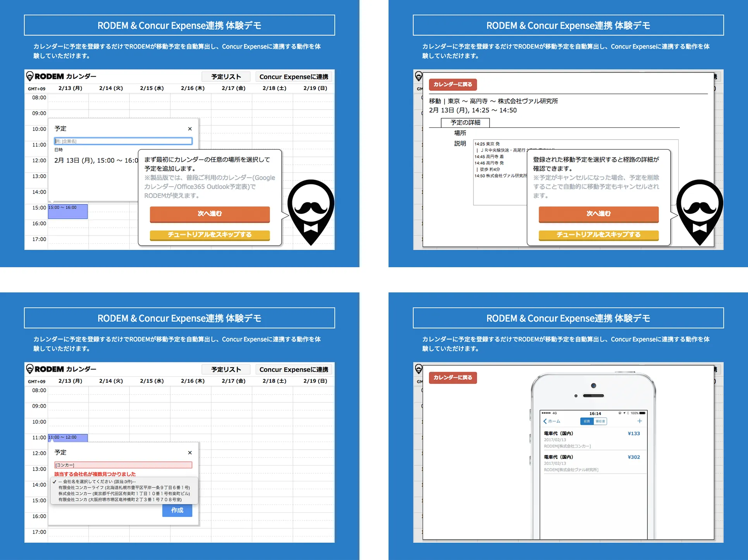Click the RODEM pin logo in the bottom-left calendar
The width and height of the screenshot is (748, 560).
29,369
